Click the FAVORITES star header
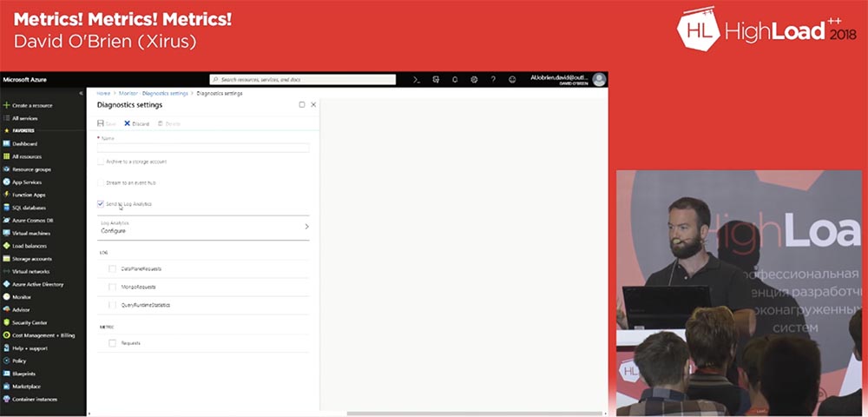 point(19,130)
